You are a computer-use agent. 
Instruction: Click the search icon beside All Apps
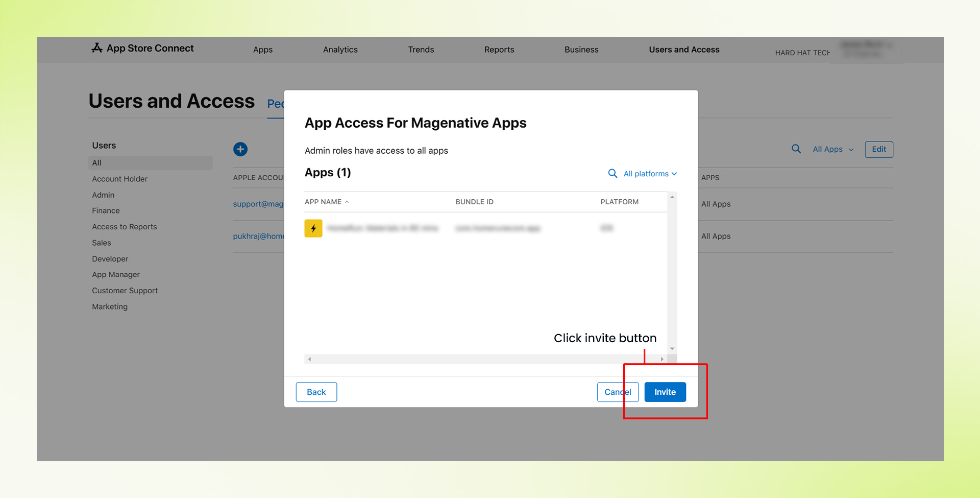tap(796, 149)
